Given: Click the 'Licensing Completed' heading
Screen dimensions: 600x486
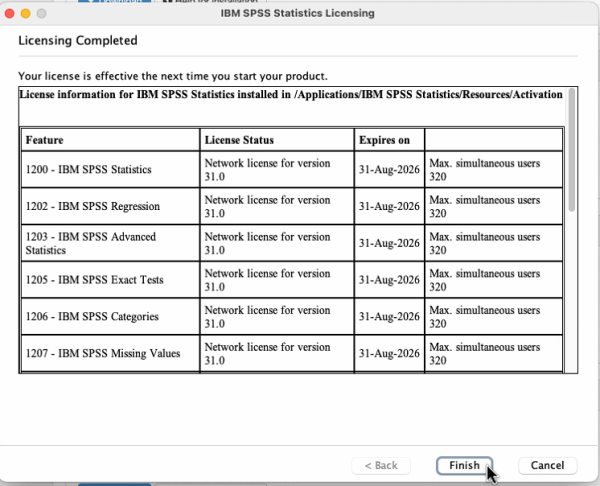Looking at the screenshot, I should tap(78, 41).
